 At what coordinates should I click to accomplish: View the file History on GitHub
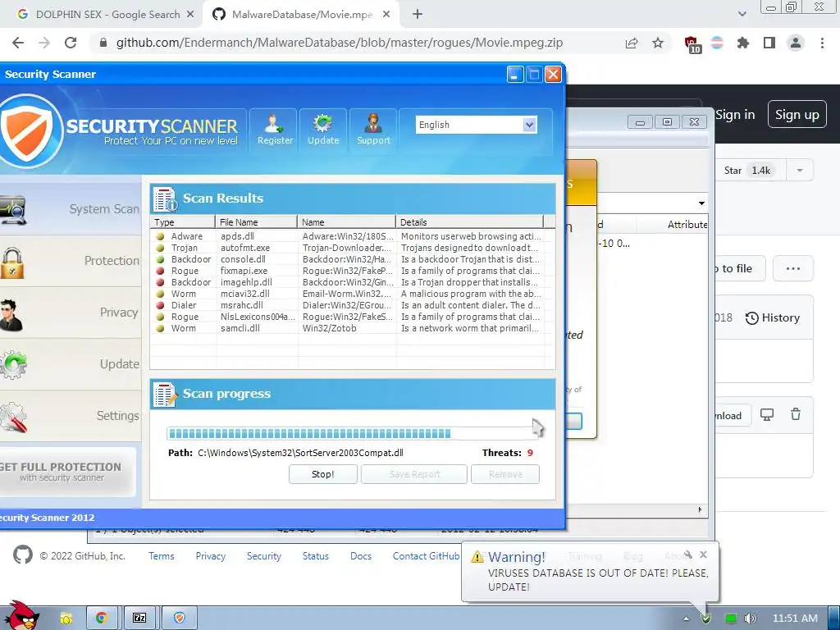click(x=773, y=317)
